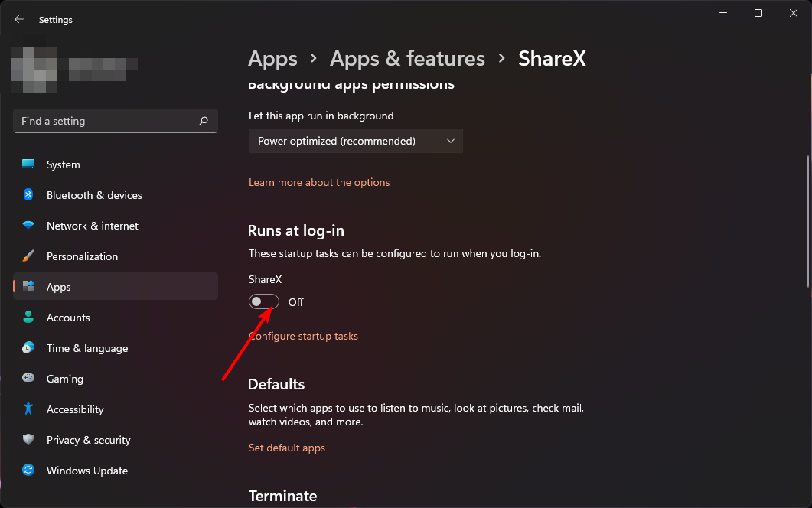This screenshot has height=508, width=812.
Task: Open Network & internet via Wi-Fi icon
Action: pyautogui.click(x=28, y=226)
